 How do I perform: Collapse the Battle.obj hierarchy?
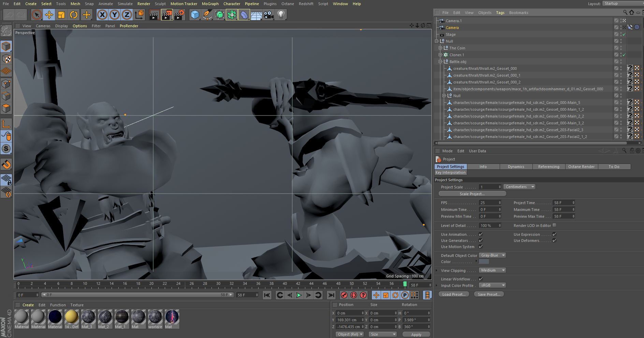click(440, 62)
